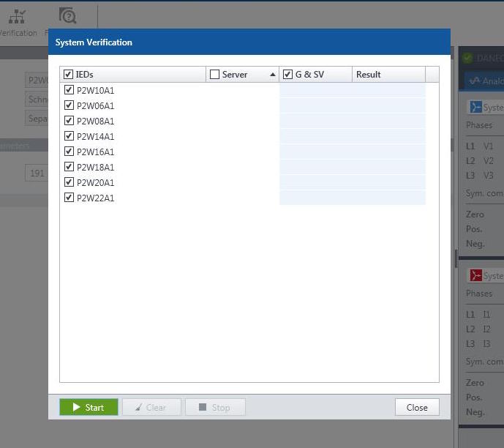
Task: Click the 191 input field in background window
Action: coord(37,173)
